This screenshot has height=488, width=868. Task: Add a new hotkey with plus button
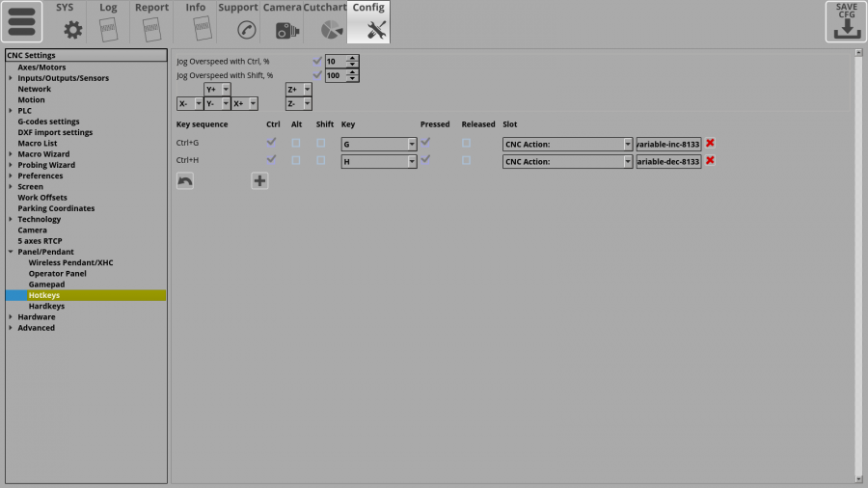259,180
